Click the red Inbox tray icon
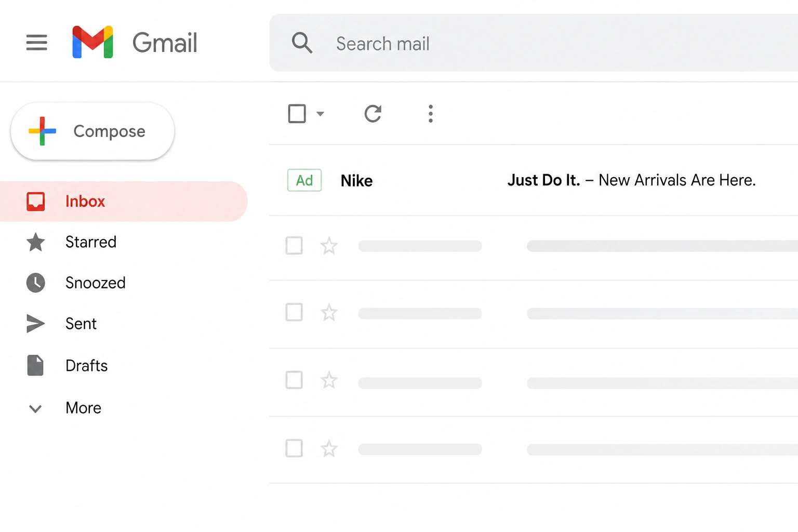 tap(36, 202)
